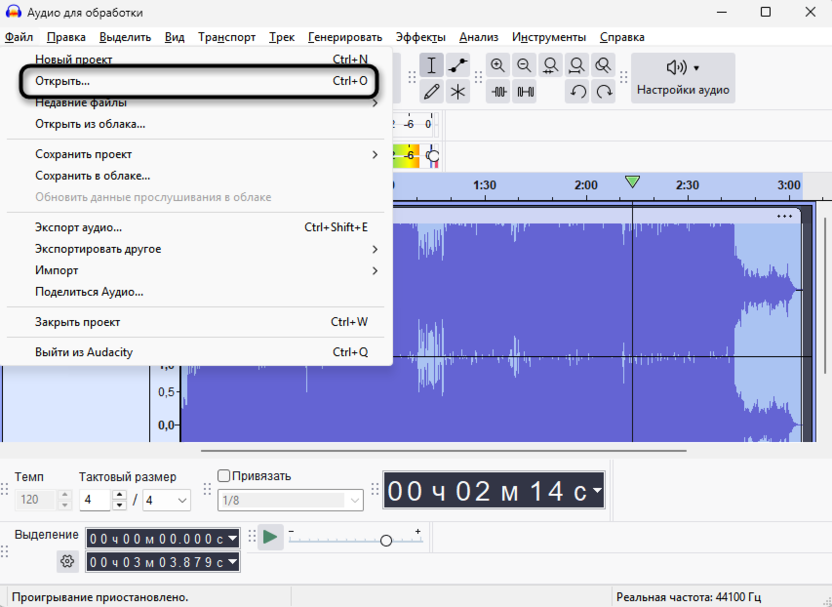Trim audio outside the selection

(x=497, y=92)
